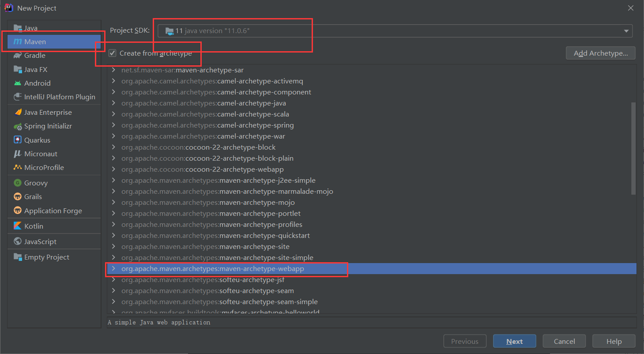Open the Project SDK dropdown arrow
644x354 pixels.
click(x=626, y=31)
